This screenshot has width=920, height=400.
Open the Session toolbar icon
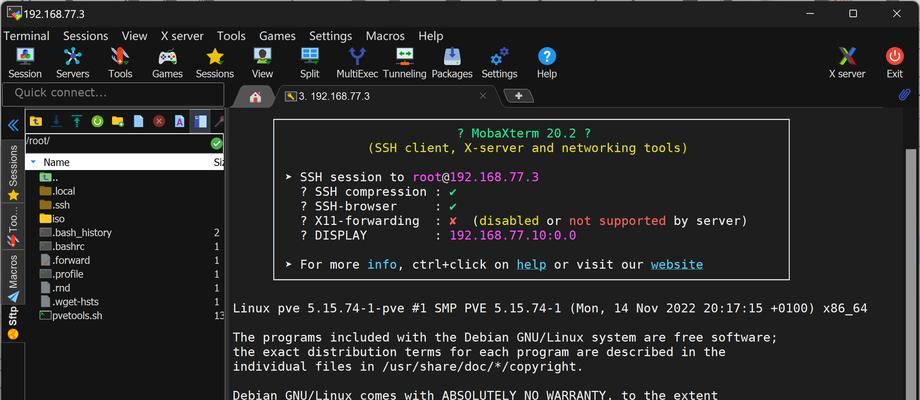click(x=25, y=63)
